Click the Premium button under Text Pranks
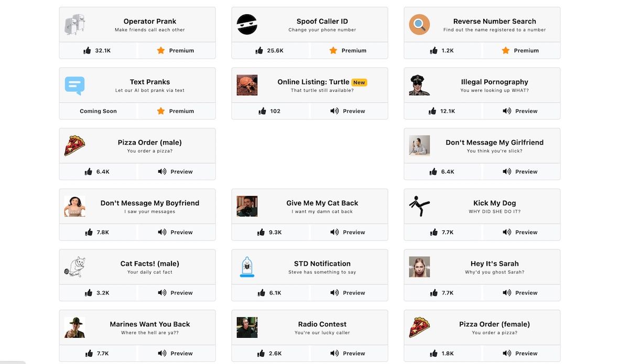This screenshot has width=629, height=364. tap(175, 111)
